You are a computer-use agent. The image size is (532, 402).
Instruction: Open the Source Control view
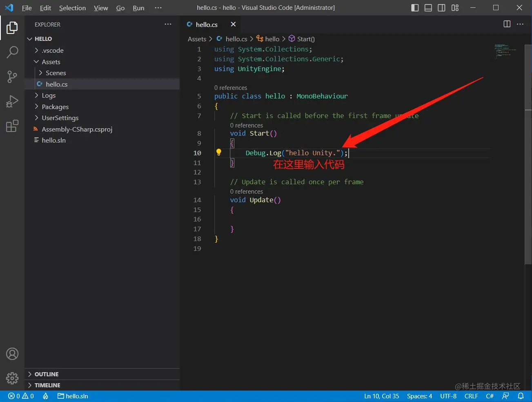12,76
